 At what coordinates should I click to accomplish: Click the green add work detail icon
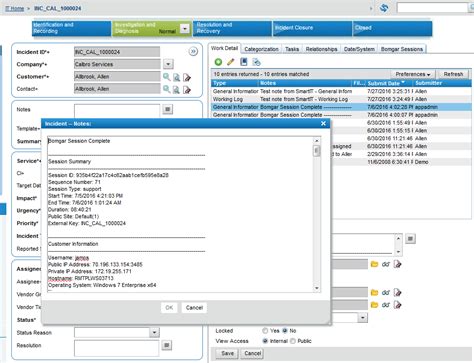point(218,62)
